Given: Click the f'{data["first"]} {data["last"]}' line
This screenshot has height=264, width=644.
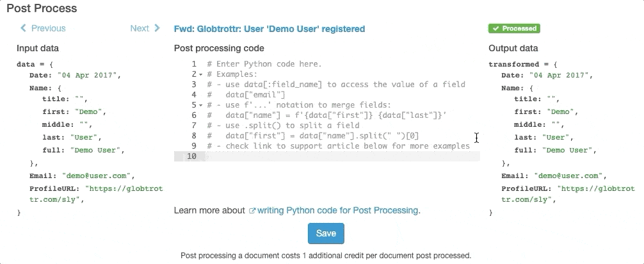Looking at the screenshot, I should click(x=326, y=115).
